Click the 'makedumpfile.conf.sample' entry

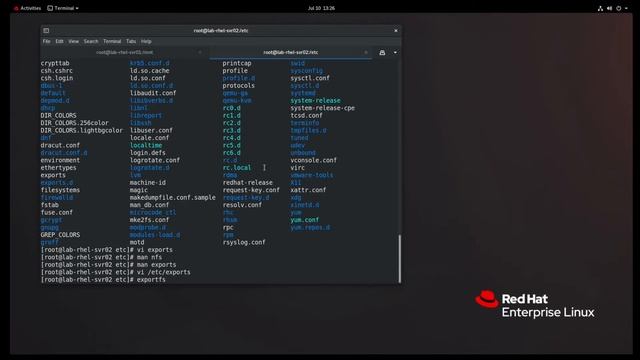pyautogui.click(x=173, y=198)
